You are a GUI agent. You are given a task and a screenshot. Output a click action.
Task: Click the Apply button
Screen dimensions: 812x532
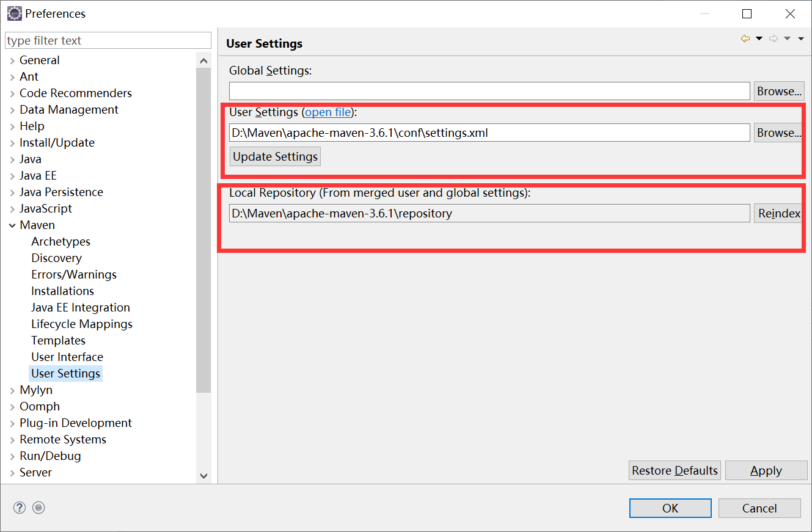pos(766,470)
